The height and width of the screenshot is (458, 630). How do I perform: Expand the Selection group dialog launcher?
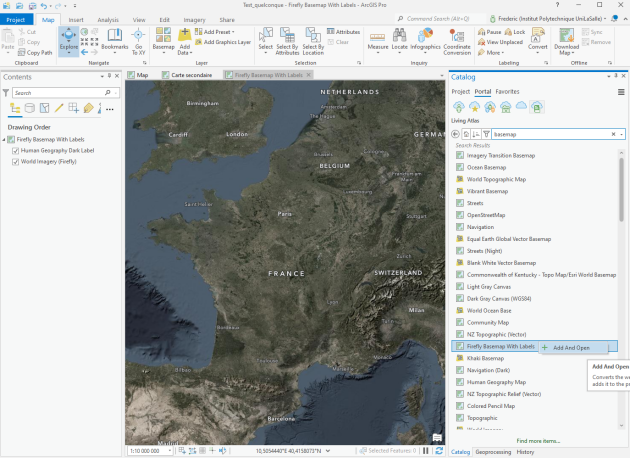pos(359,63)
